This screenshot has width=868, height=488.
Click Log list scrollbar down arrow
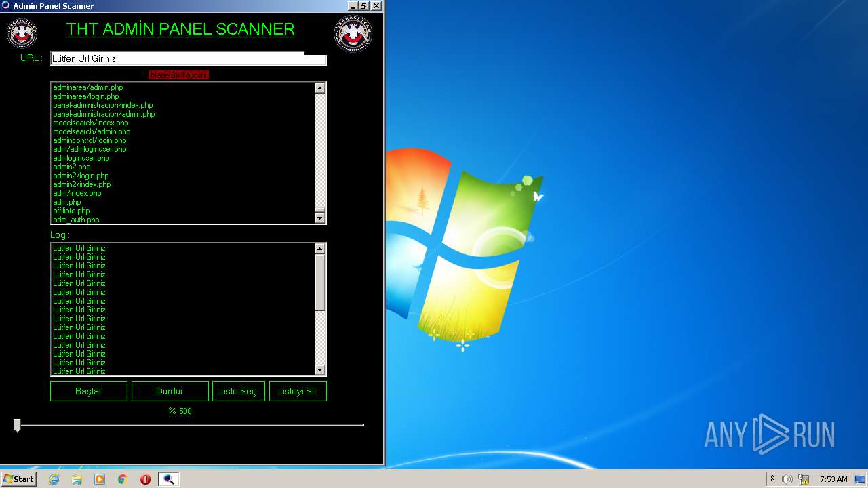click(320, 369)
